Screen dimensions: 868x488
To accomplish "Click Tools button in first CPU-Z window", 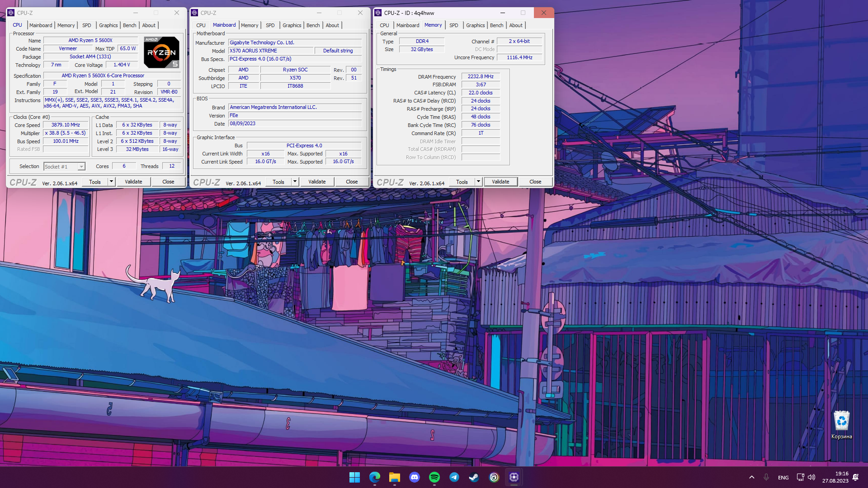I will pos(95,182).
